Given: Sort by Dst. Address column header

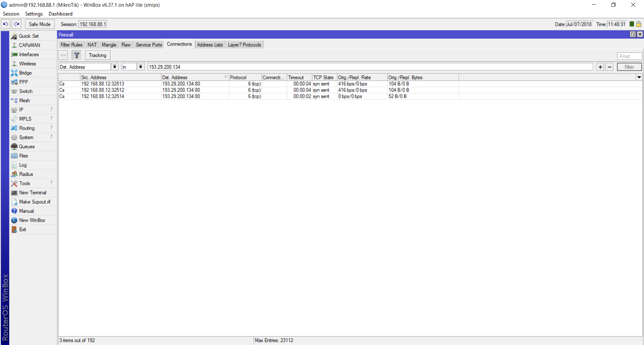Looking at the screenshot, I should click(x=195, y=77).
